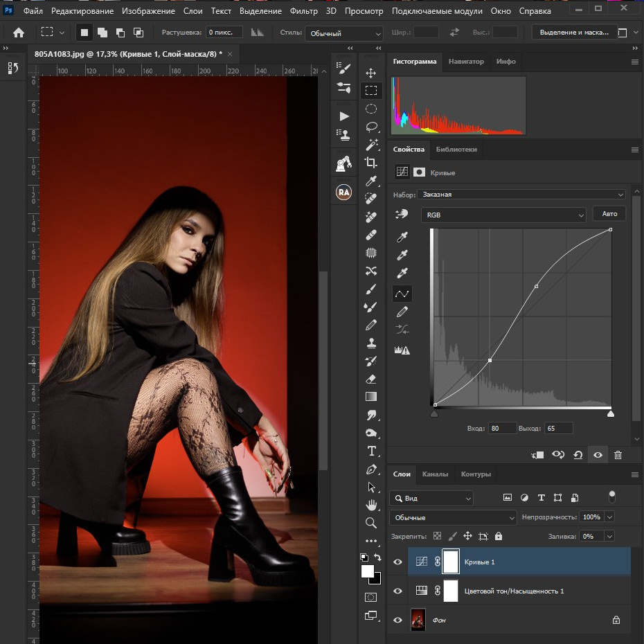
Task: Select the Hand tool
Action: point(371,505)
